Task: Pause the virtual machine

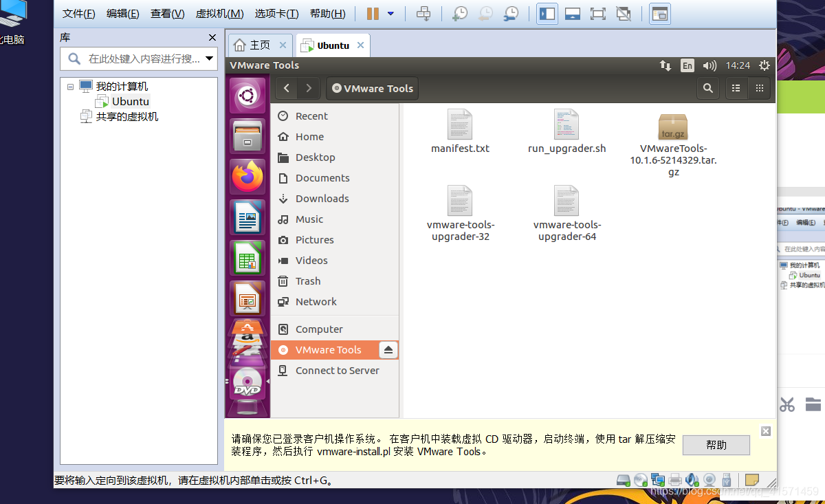Action: click(x=373, y=14)
